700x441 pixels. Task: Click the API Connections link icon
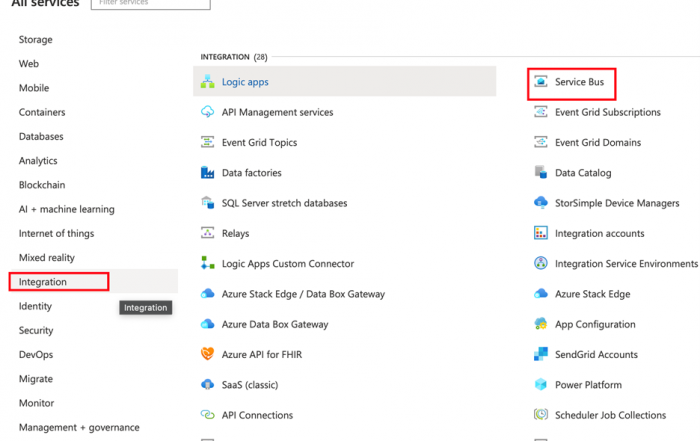click(x=207, y=415)
